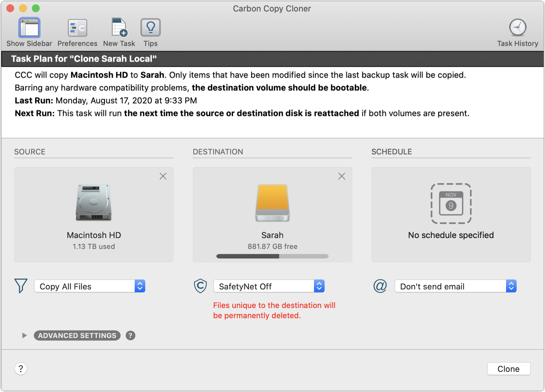Click the DESTINATION section heading
This screenshot has height=392, width=545.
[218, 152]
